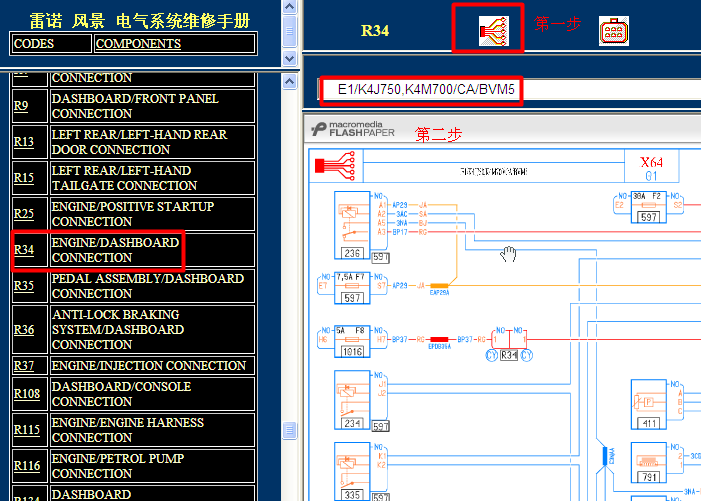The width and height of the screenshot is (701, 501).
Task: Click the X64 diagram reference
Action: tap(651, 162)
